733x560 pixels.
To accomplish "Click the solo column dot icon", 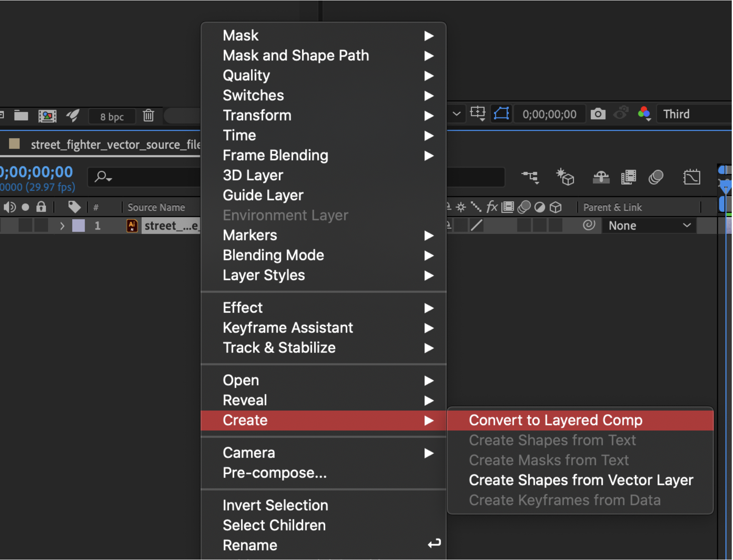I will 25,207.
